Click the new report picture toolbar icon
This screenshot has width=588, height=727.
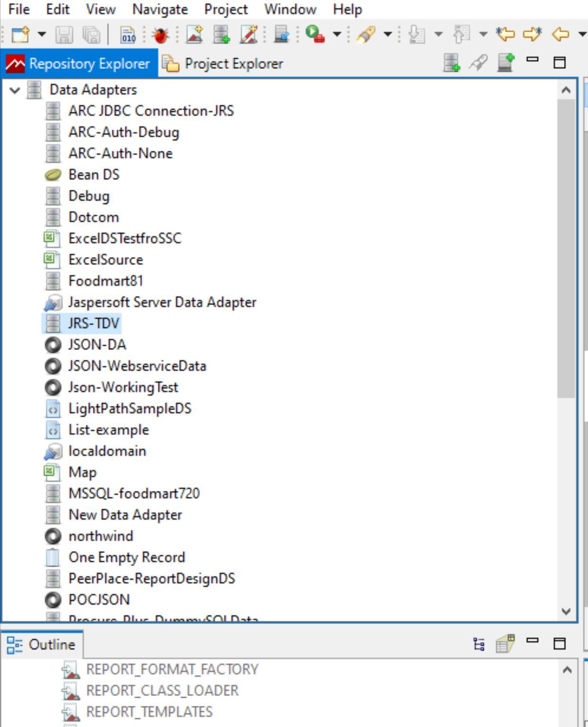(195, 34)
